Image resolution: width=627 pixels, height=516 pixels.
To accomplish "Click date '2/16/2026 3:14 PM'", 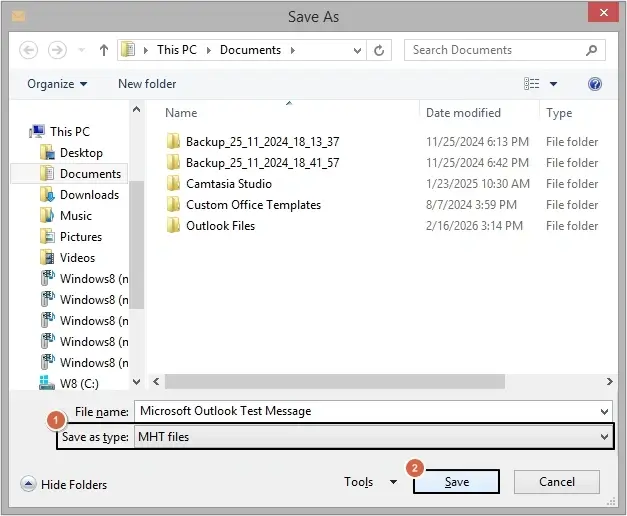I will [x=474, y=226].
